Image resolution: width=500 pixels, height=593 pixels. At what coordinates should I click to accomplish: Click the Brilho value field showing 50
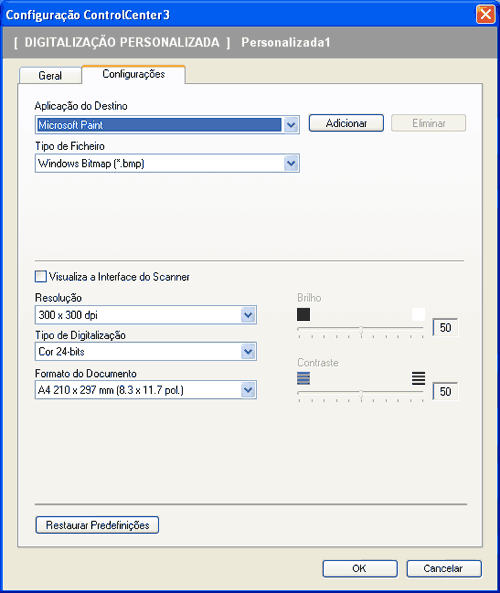pyautogui.click(x=445, y=328)
